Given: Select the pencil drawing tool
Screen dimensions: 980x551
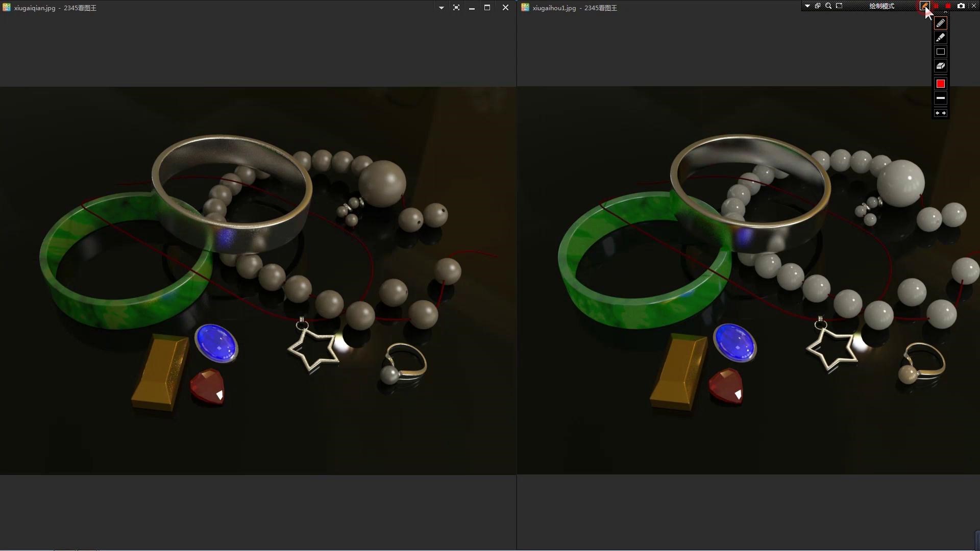Looking at the screenshot, I should coord(940,23).
